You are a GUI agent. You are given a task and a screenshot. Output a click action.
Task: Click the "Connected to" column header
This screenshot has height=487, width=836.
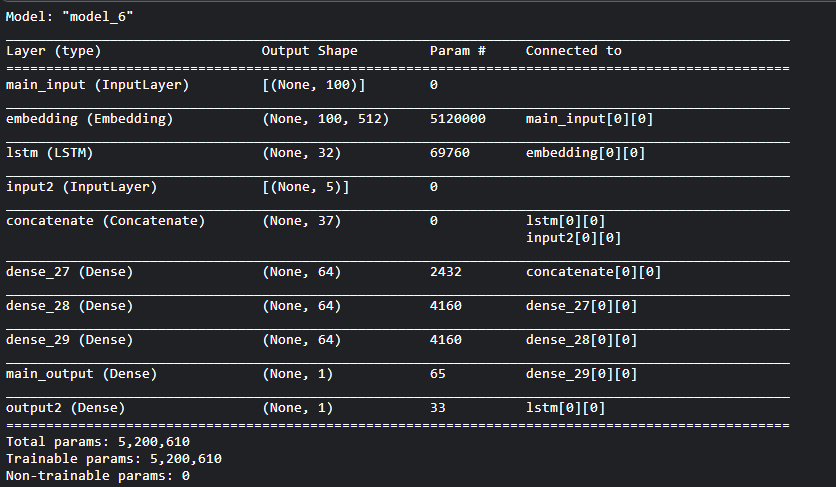click(x=573, y=50)
